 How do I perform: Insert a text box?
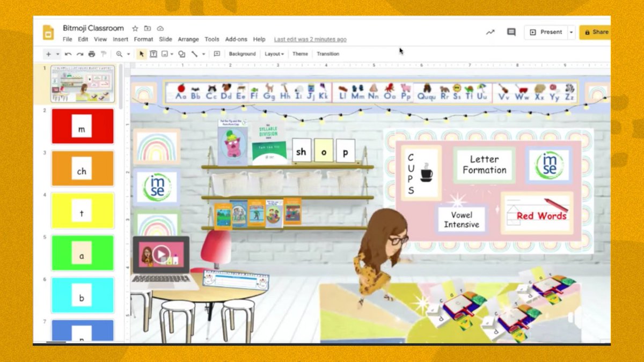153,54
